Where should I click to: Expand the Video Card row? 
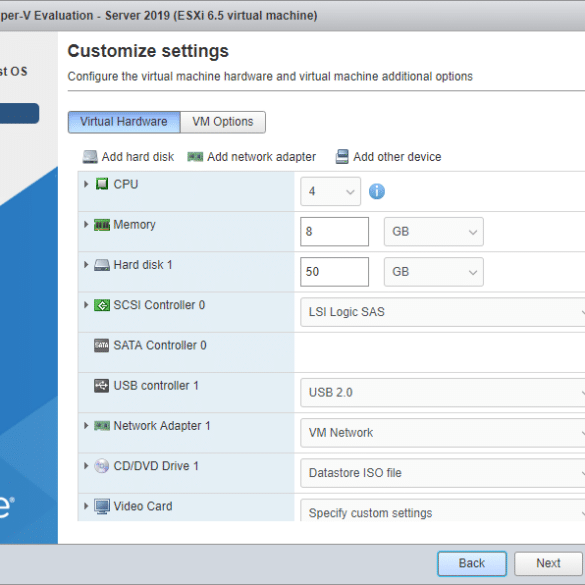(86, 506)
